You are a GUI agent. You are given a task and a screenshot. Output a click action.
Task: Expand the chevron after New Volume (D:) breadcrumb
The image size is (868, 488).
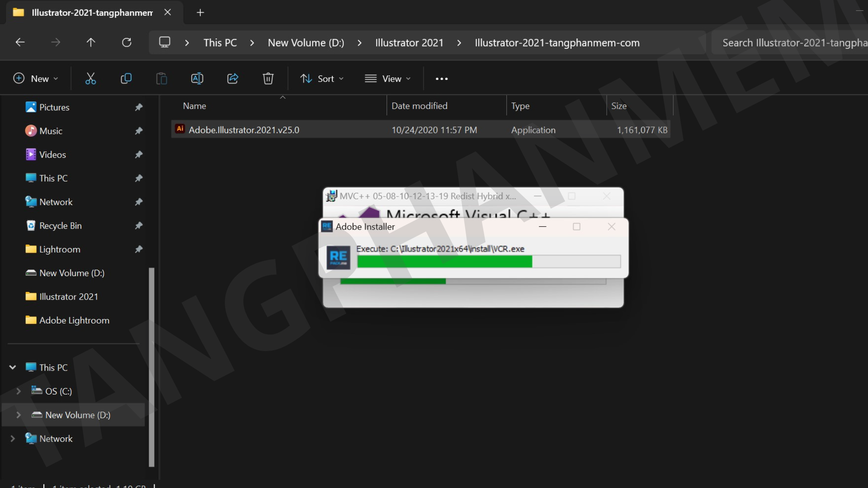360,43
